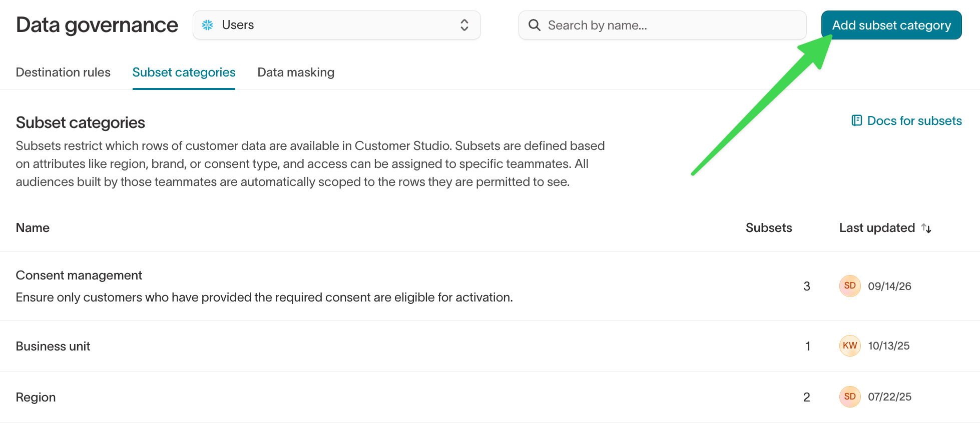The height and width of the screenshot is (434, 980).
Task: Click the subset count 2 for Region
Action: (807, 397)
